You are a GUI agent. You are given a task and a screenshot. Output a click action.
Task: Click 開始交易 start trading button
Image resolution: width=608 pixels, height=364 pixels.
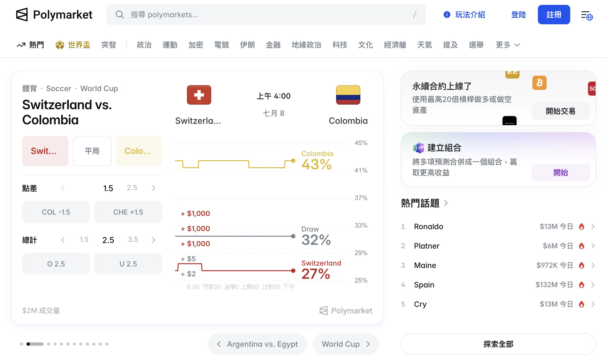pos(561,111)
